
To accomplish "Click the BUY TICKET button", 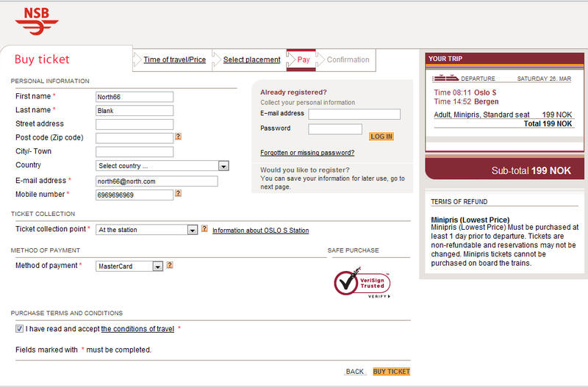I will pos(392,372).
